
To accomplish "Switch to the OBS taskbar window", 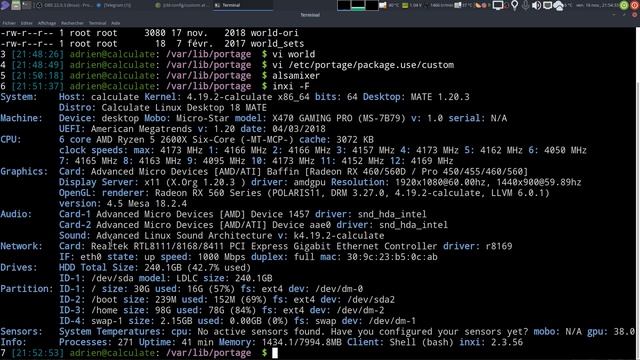I will [63, 5].
